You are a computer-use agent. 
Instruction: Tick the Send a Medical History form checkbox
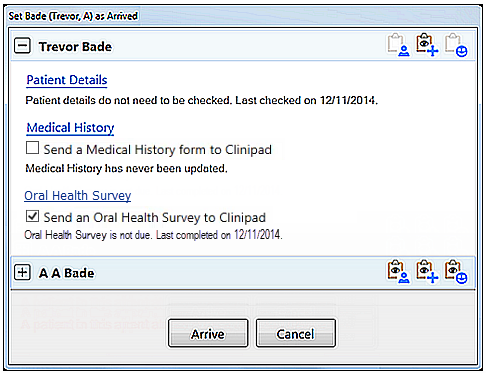[32, 148]
